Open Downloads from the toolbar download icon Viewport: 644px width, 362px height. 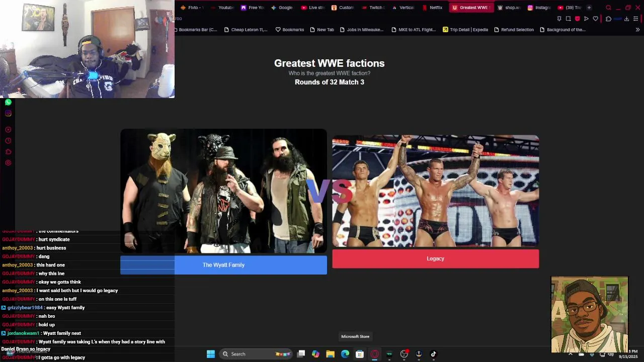pos(626,19)
